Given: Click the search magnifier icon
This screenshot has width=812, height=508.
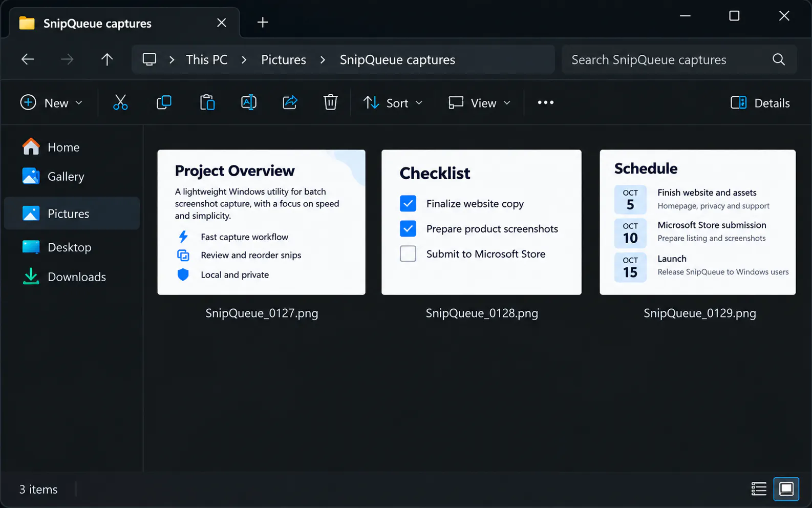Looking at the screenshot, I should [779, 59].
